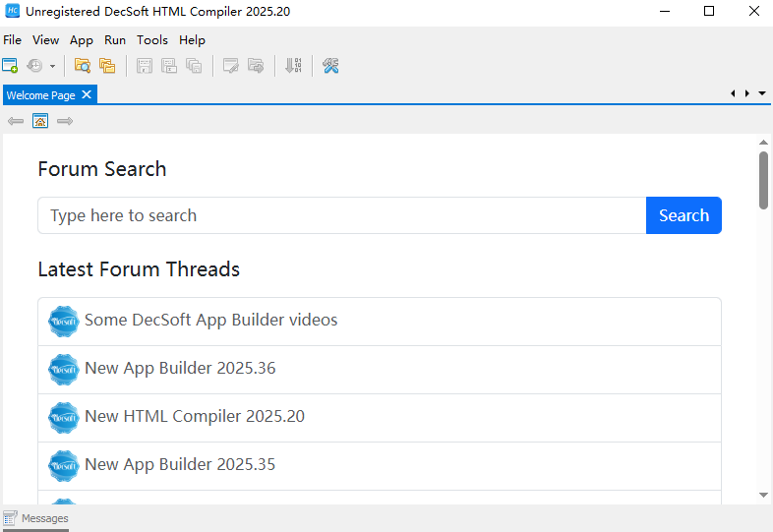Screen dimensions: 773x532
Task: Click the scrollbar down arrow
Action: pyautogui.click(x=763, y=495)
